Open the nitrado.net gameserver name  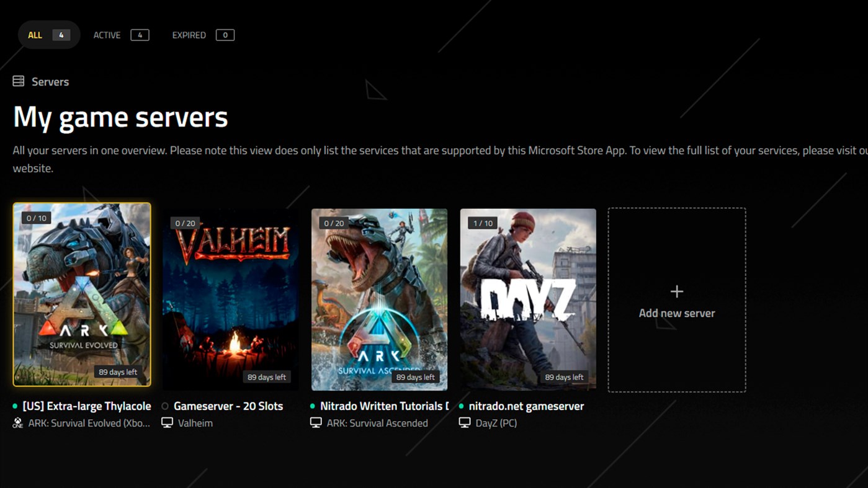tap(526, 406)
